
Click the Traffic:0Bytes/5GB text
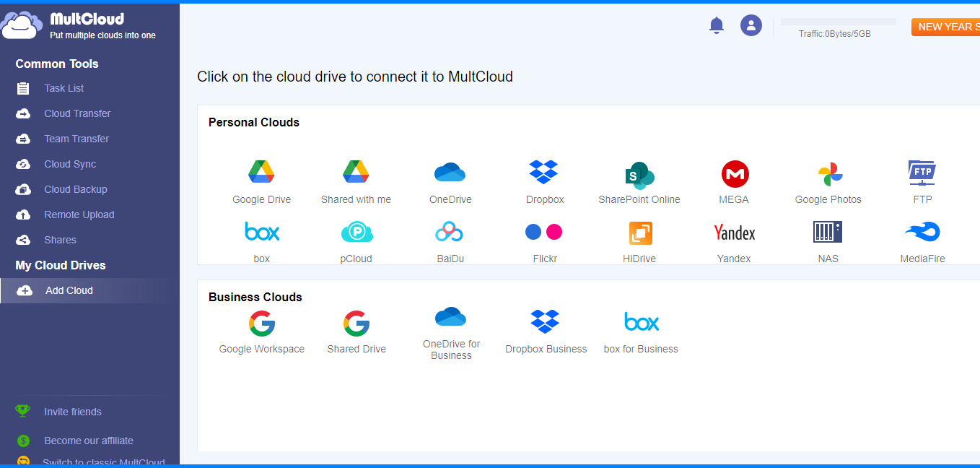pos(835,34)
